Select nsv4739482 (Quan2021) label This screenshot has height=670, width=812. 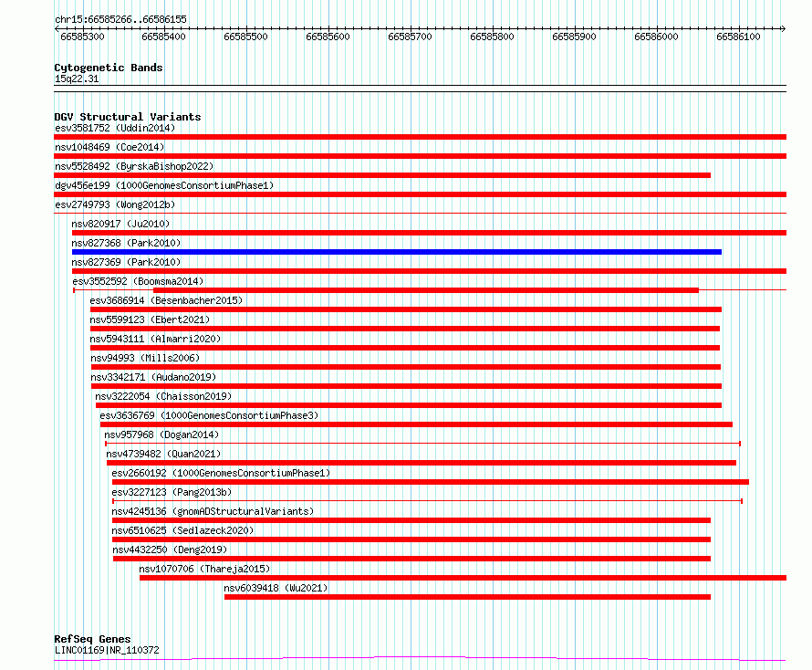(163, 454)
